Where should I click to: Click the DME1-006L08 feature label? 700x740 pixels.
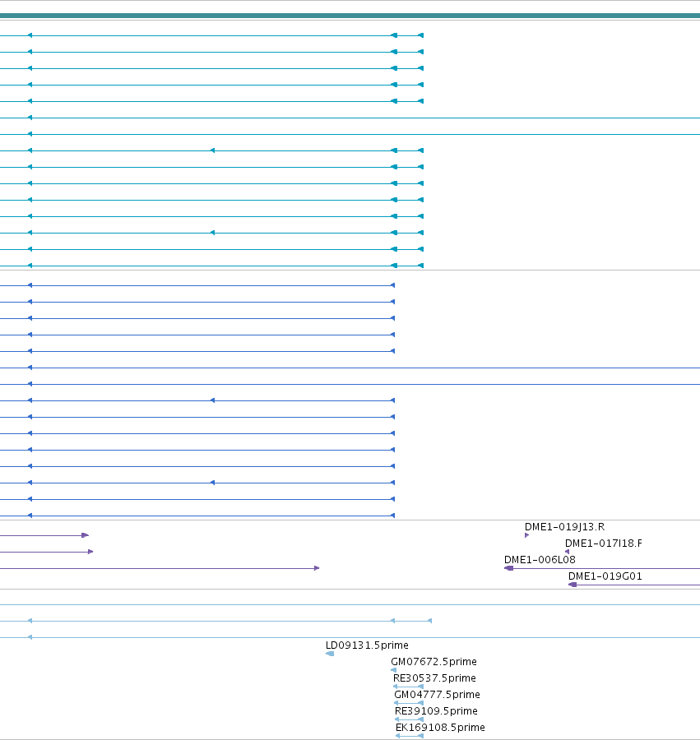pos(540,560)
